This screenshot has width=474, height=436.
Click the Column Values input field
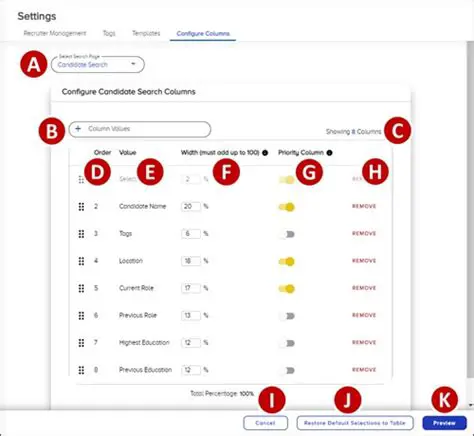(140, 129)
